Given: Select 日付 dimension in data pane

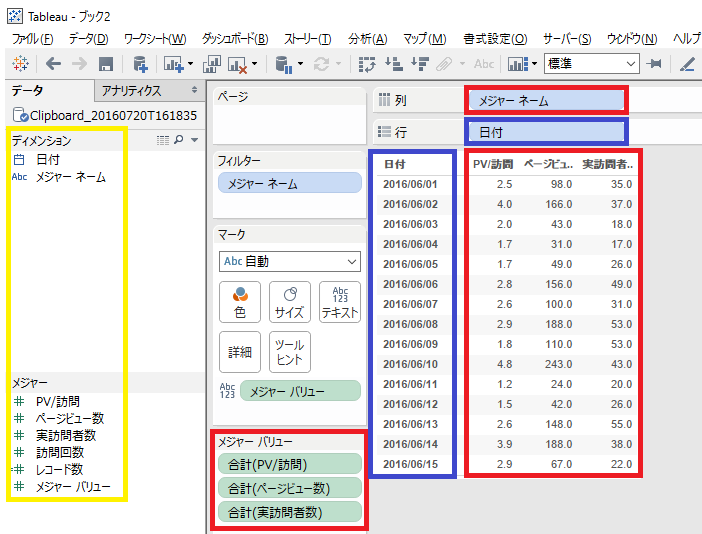Looking at the screenshot, I should 48,160.
